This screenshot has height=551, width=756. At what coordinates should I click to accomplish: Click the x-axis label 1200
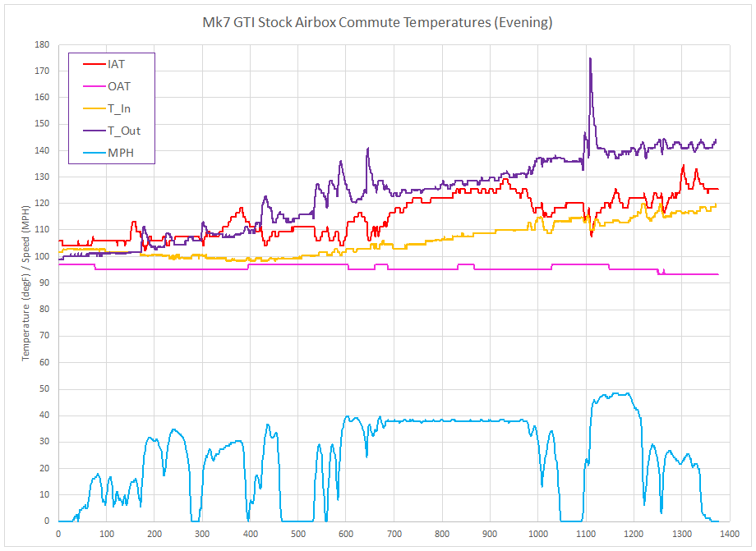634,534
